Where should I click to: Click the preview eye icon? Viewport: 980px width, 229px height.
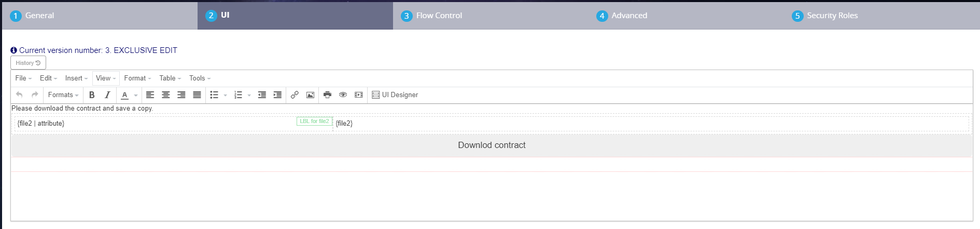point(343,95)
